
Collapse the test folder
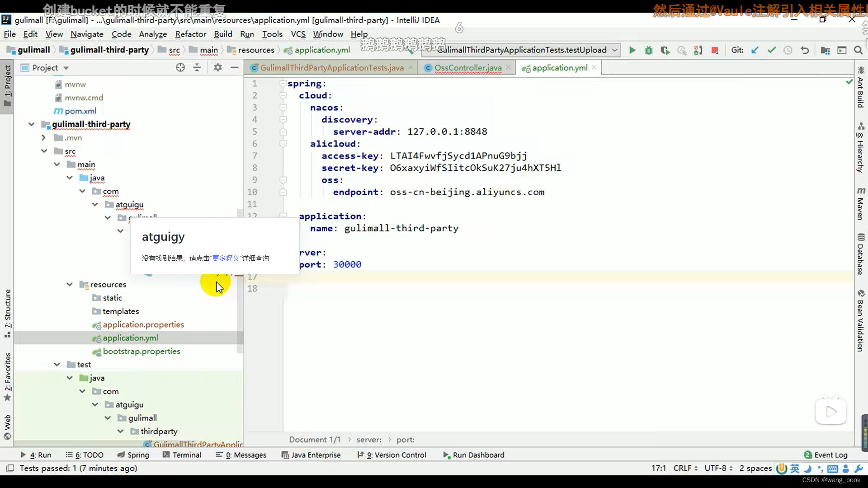pyautogui.click(x=57, y=365)
